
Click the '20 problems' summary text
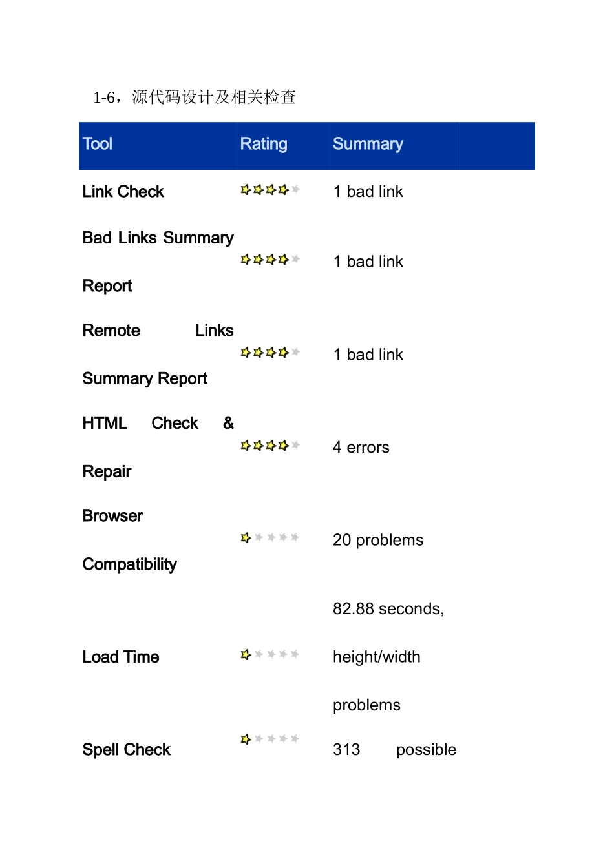tap(378, 540)
